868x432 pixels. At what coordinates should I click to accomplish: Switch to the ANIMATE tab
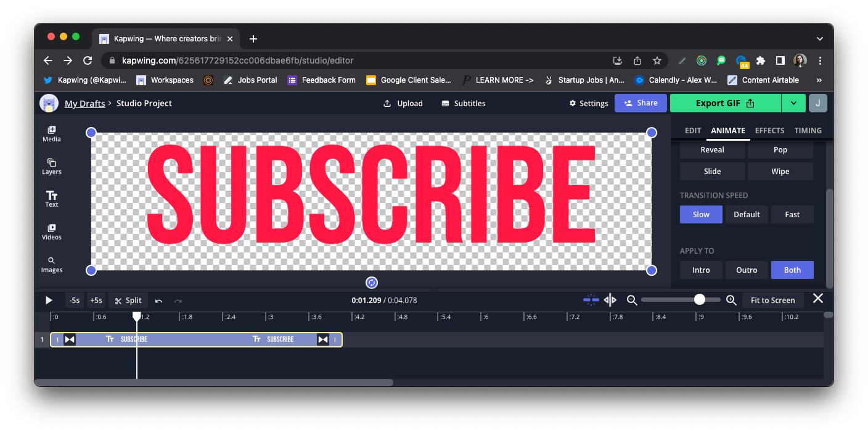(x=728, y=130)
